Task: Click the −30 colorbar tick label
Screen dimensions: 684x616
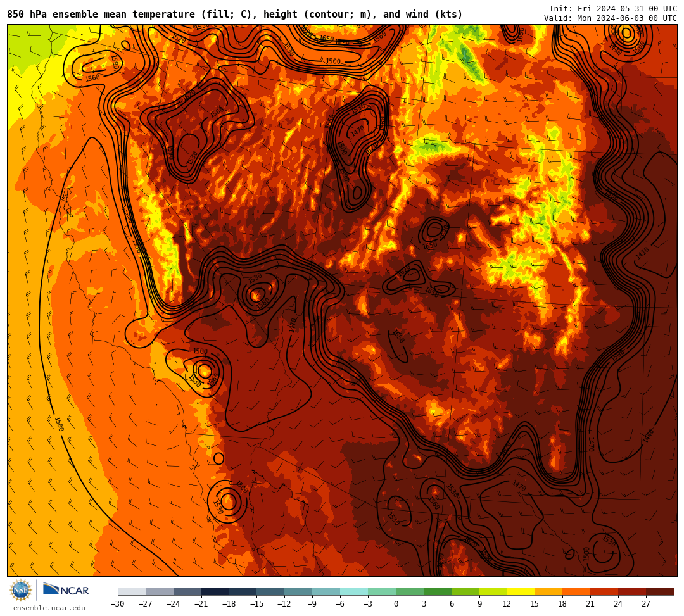Action: 118,604
